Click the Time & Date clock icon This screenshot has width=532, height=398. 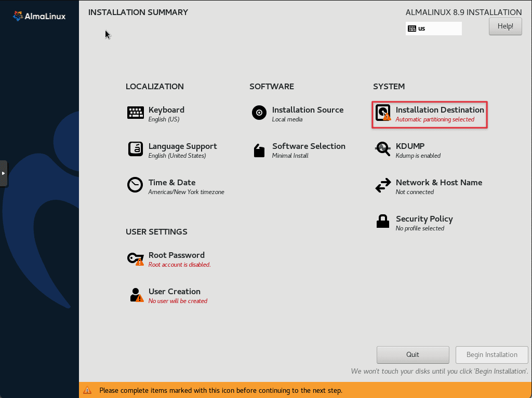(136, 185)
